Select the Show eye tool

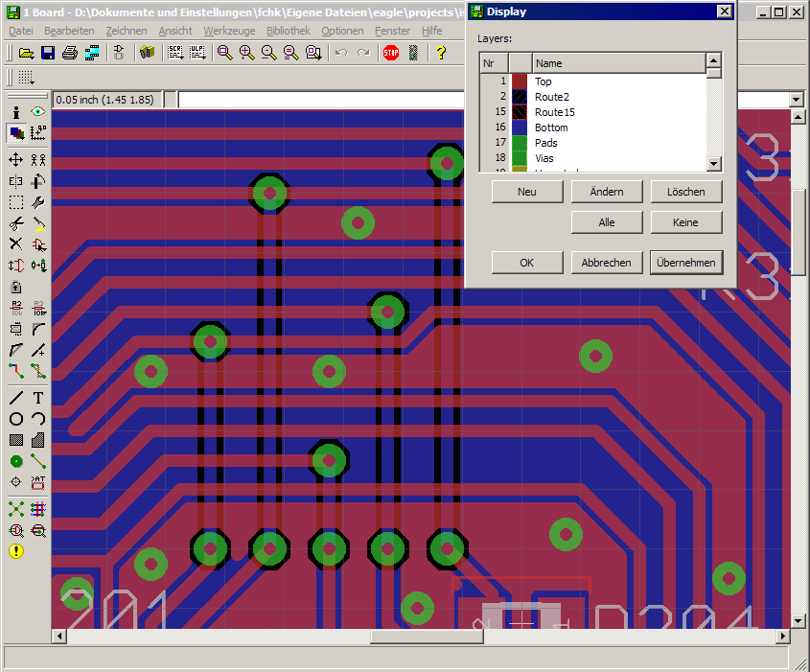click(x=38, y=111)
